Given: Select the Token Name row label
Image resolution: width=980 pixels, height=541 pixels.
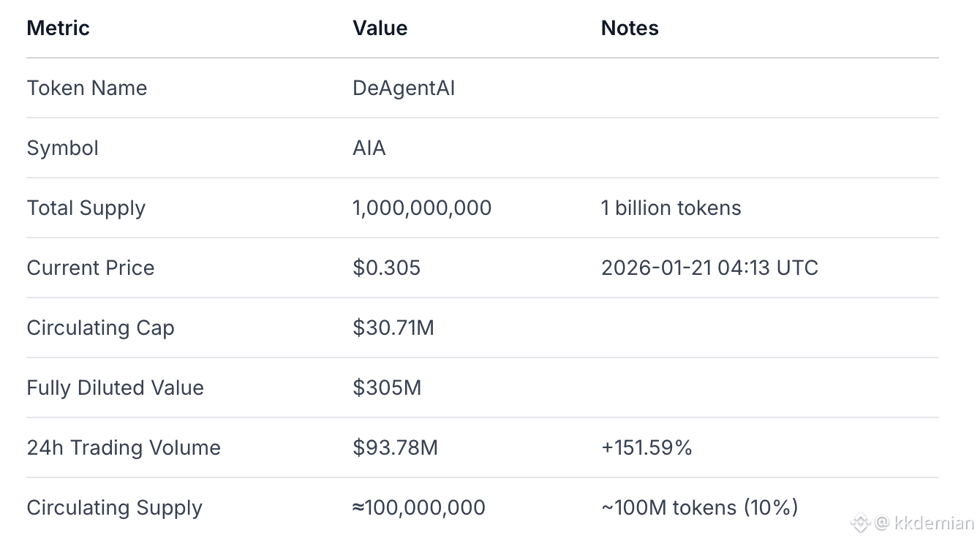Looking at the screenshot, I should (87, 88).
